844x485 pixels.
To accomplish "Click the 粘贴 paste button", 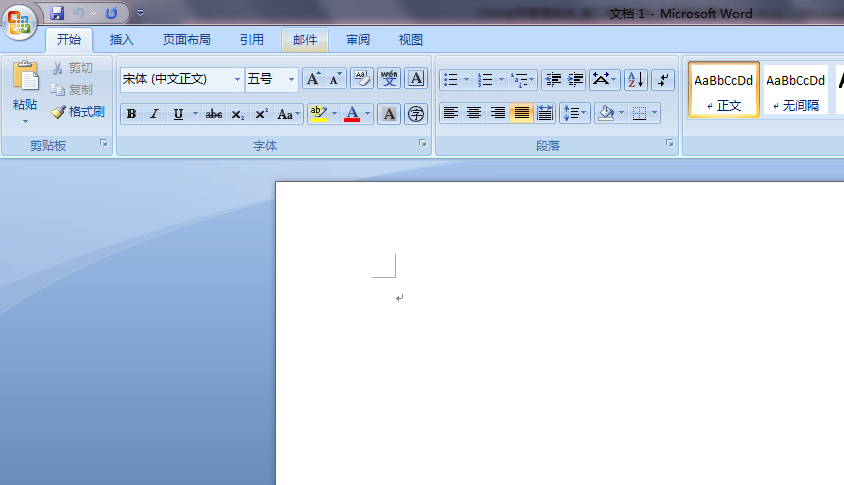I will (x=25, y=93).
